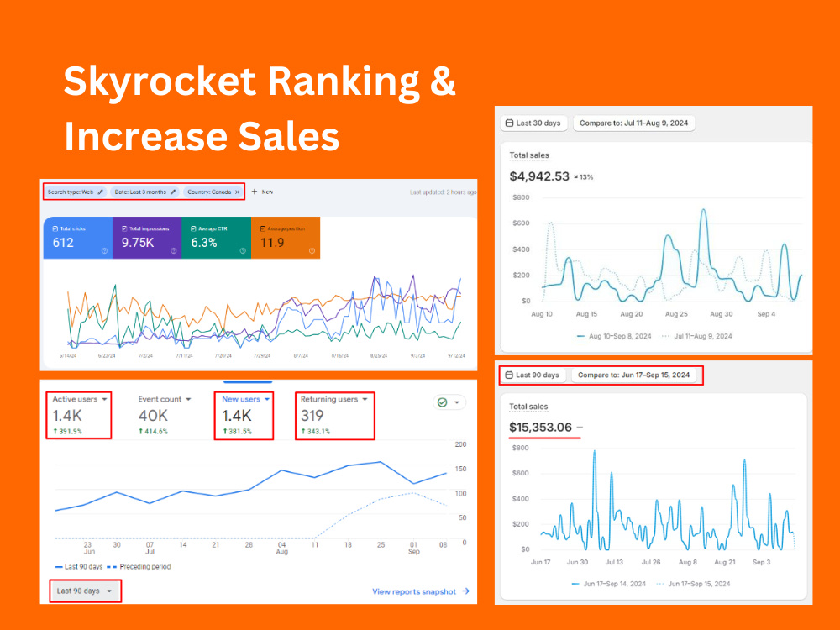Click the 343.1% increase under Returning users
This screenshot has width=840, height=630.
316,431
